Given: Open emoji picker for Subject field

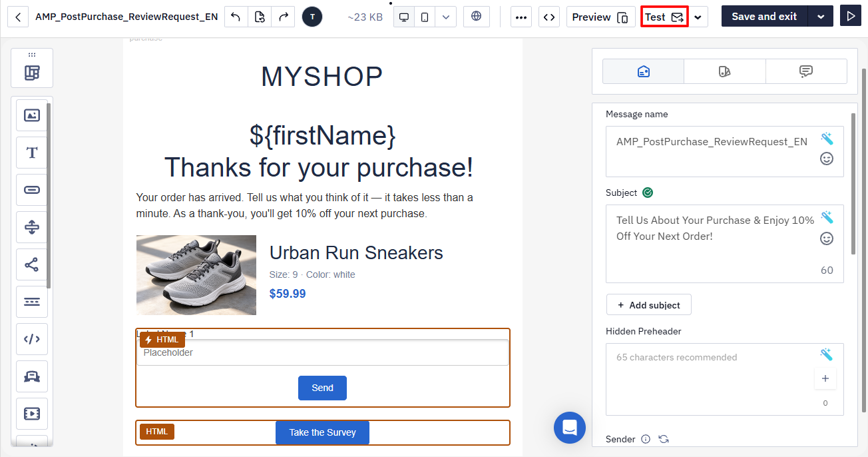Looking at the screenshot, I should point(827,238).
